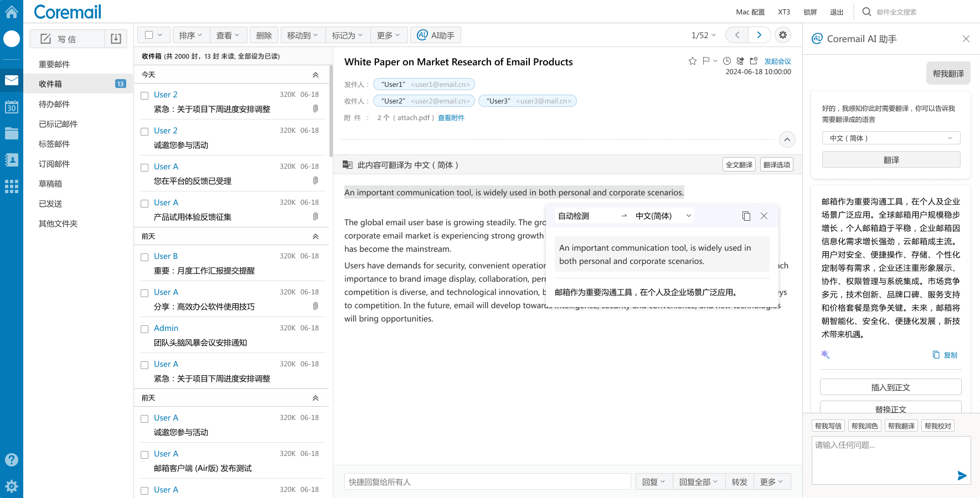Expand the 排序 sort dropdown
Image resolution: width=980 pixels, height=498 pixels.
[x=190, y=35]
